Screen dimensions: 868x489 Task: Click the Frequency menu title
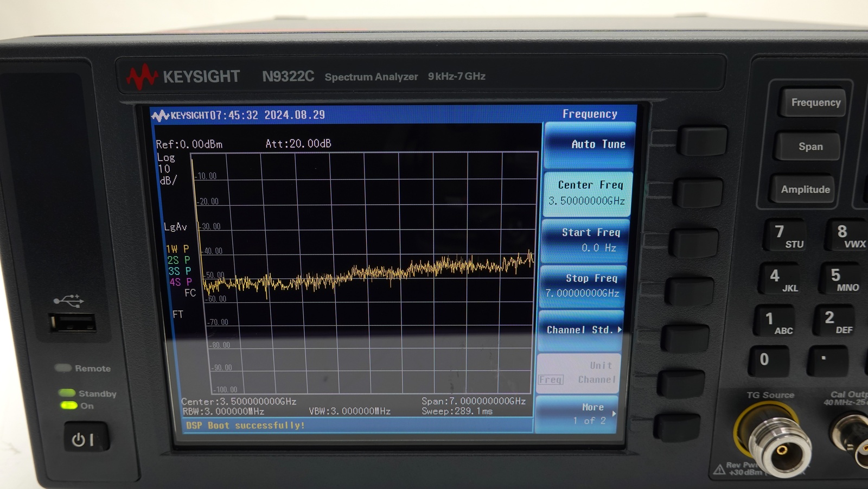point(590,114)
